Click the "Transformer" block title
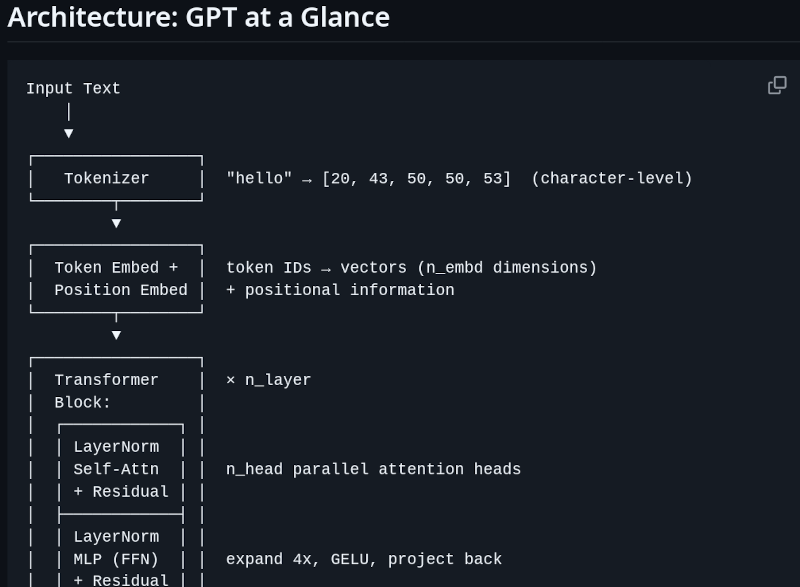800x587 pixels. point(107,380)
